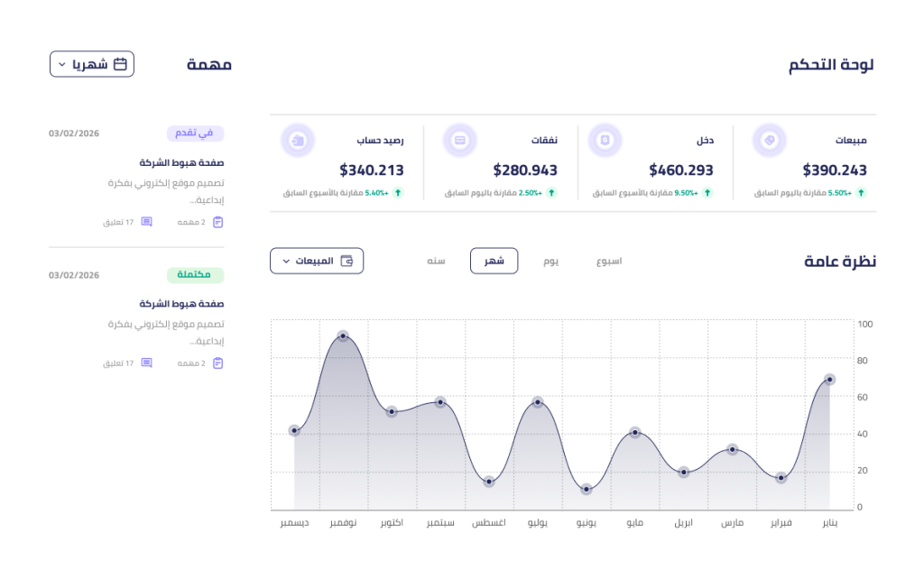Select the سنه time range tab
This screenshot has height=579, width=924.
(x=436, y=262)
